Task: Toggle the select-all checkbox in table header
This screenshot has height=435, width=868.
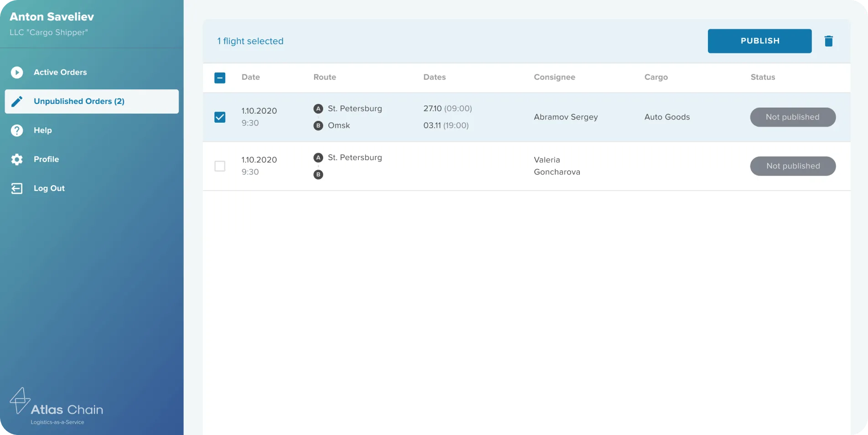Action: click(x=220, y=78)
